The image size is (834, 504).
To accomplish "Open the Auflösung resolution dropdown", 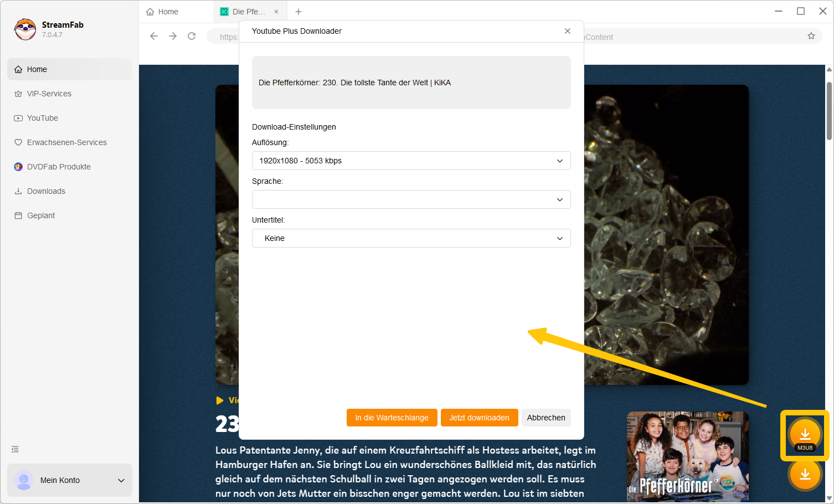I will click(x=411, y=161).
